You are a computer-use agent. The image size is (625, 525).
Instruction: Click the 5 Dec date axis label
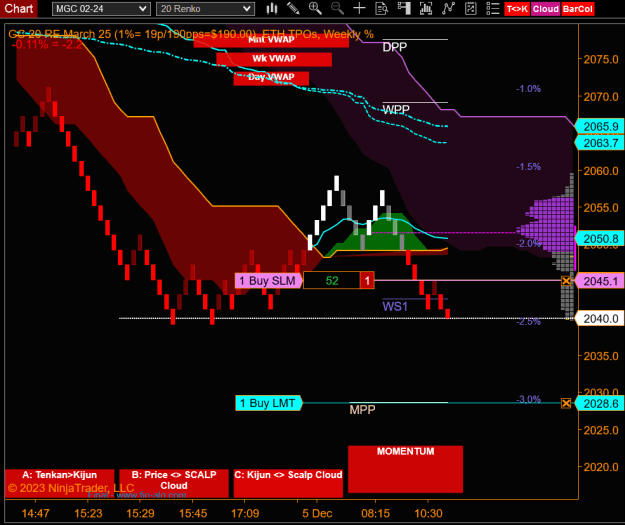coord(317,513)
